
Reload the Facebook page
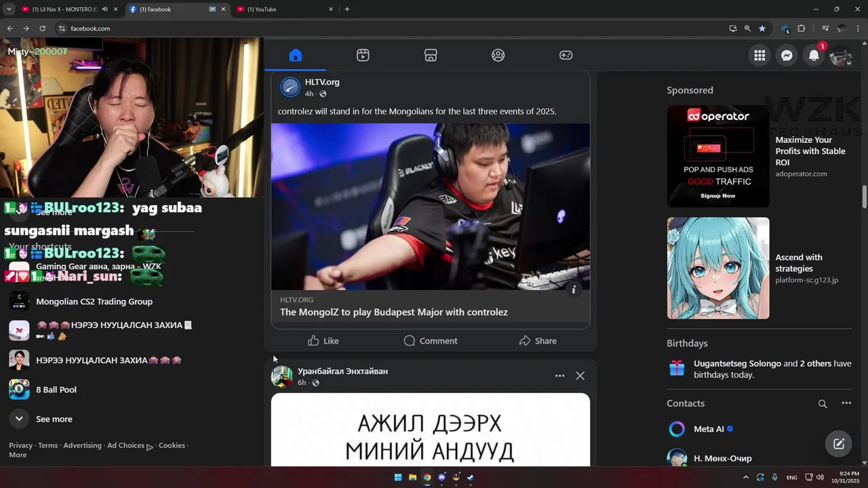pos(42,28)
